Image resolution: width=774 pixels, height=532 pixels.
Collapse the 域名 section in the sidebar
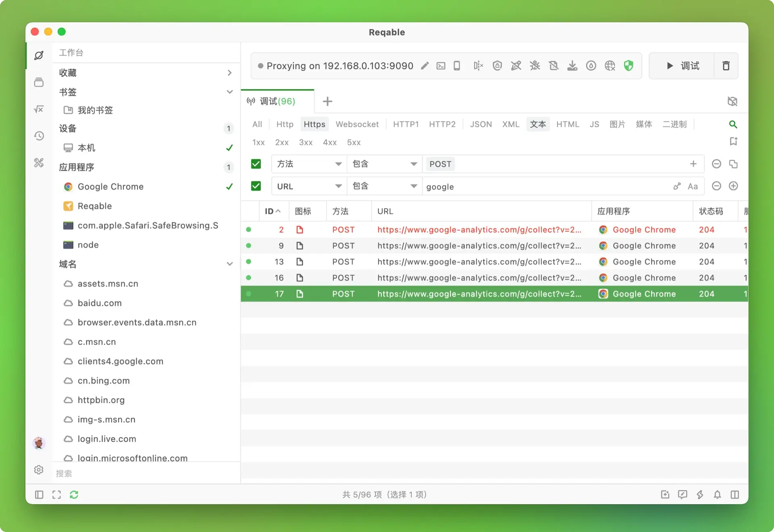(229, 264)
